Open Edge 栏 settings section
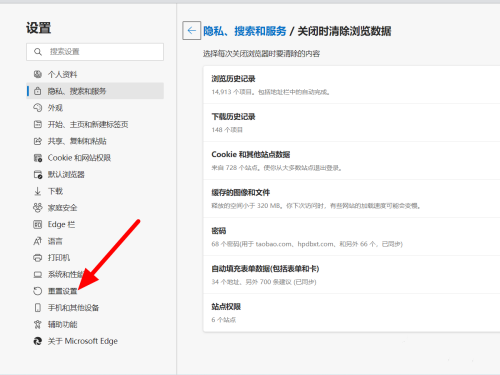The width and height of the screenshot is (500, 375). pyautogui.click(x=95, y=224)
